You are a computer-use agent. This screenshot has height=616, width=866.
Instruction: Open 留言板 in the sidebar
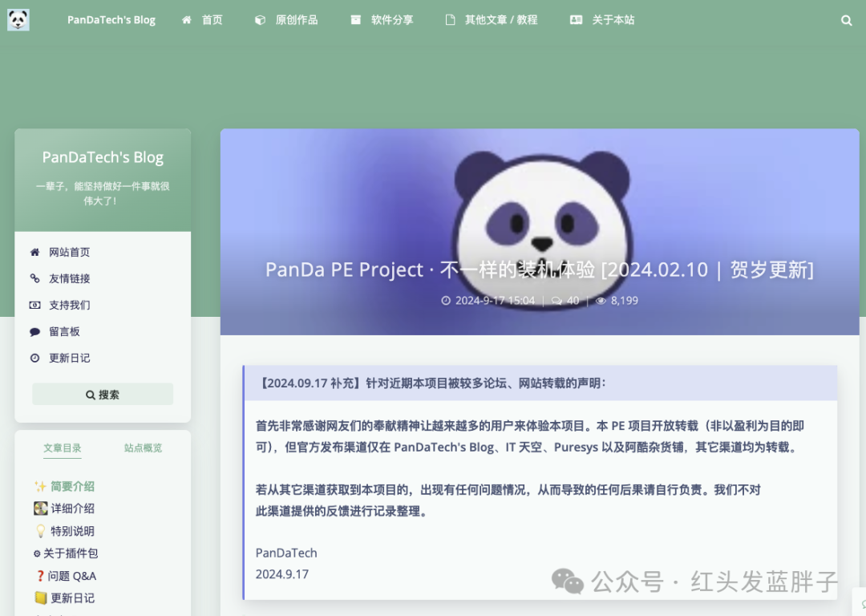click(64, 331)
